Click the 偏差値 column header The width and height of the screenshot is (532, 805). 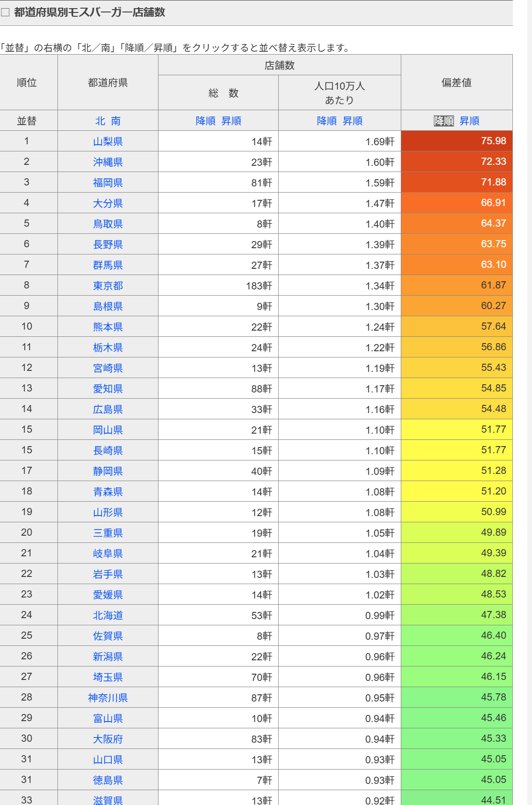[456, 82]
